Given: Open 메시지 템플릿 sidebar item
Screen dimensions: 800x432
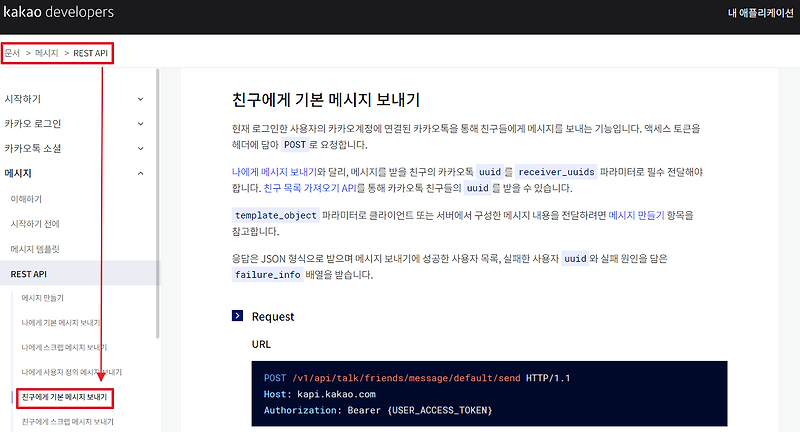Looking at the screenshot, I should click(x=35, y=249).
